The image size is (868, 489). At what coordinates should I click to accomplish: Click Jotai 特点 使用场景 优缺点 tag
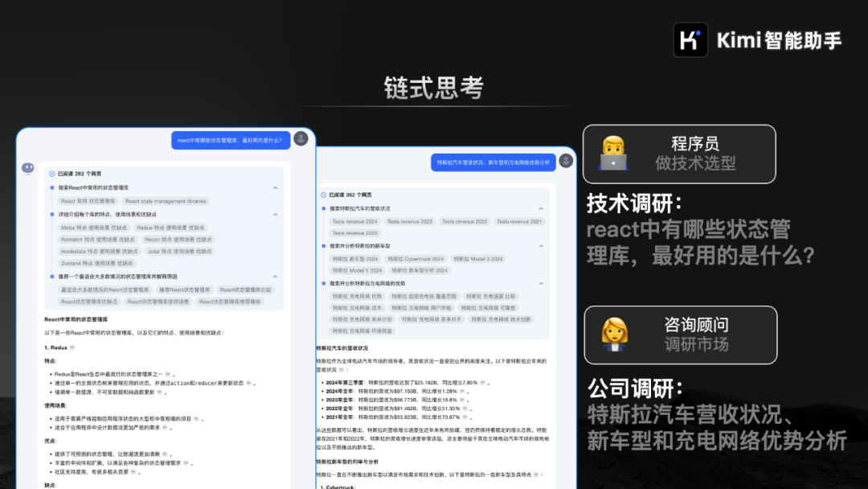179,252
